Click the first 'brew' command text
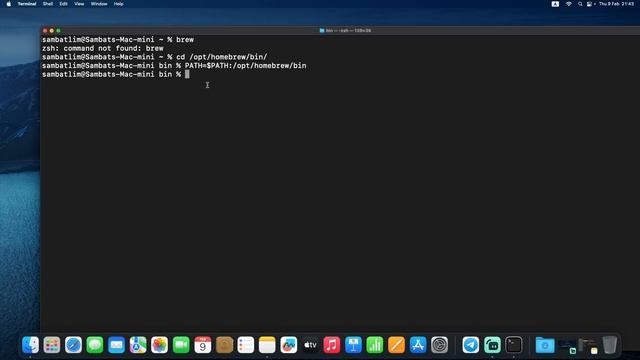Image resolution: width=640 pixels, height=360 pixels. [185, 40]
